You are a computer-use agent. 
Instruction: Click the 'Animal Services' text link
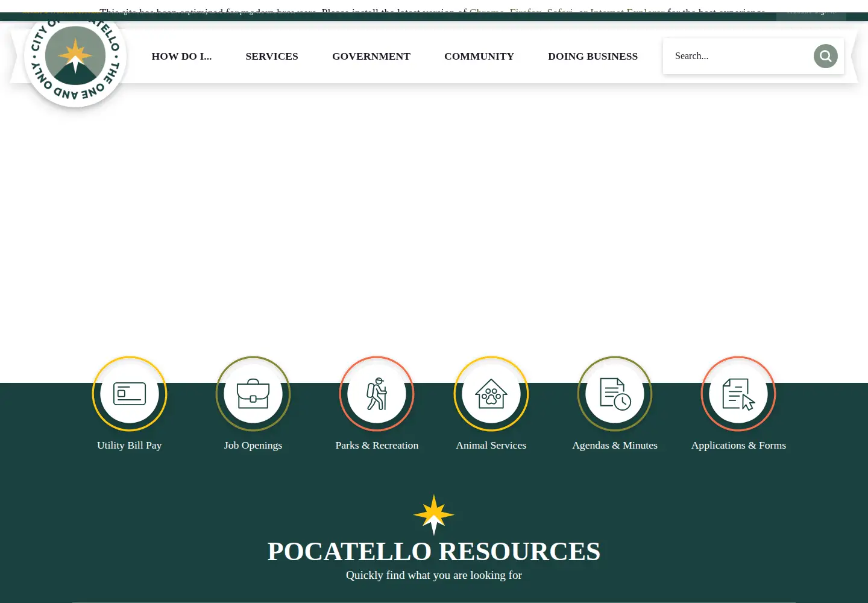point(491,445)
